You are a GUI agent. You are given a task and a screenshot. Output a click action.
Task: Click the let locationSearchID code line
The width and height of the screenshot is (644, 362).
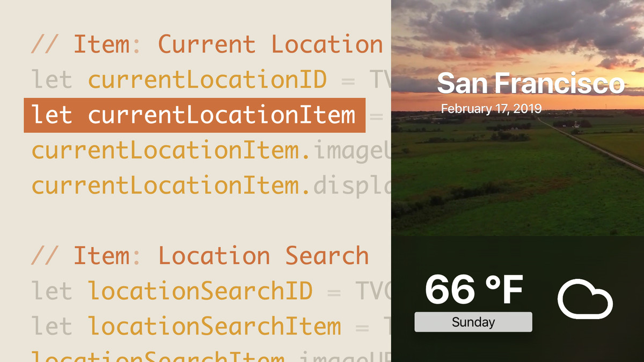point(211,291)
